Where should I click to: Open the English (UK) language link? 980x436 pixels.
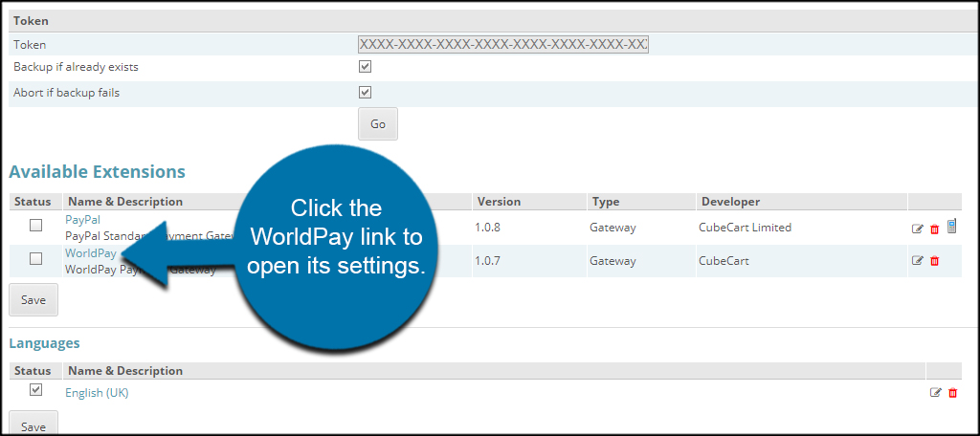click(x=97, y=393)
